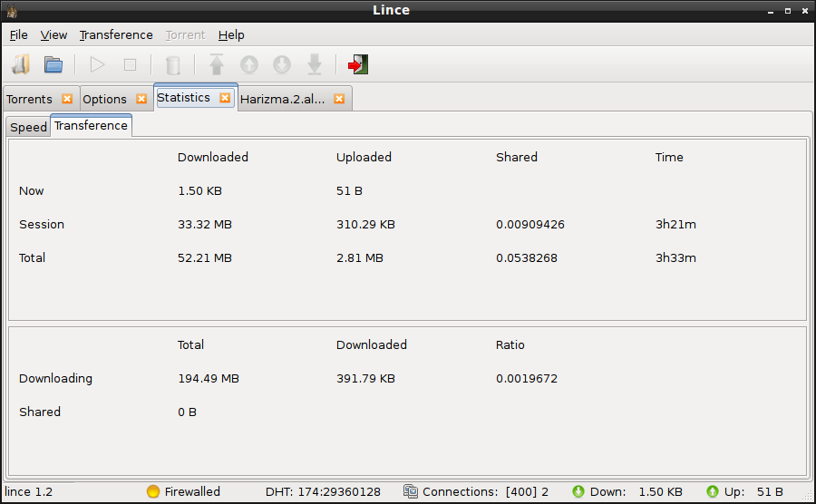The height and width of the screenshot is (504, 816).
Task: Click Downloading downloaded 391.79 KB
Action: 366,378
